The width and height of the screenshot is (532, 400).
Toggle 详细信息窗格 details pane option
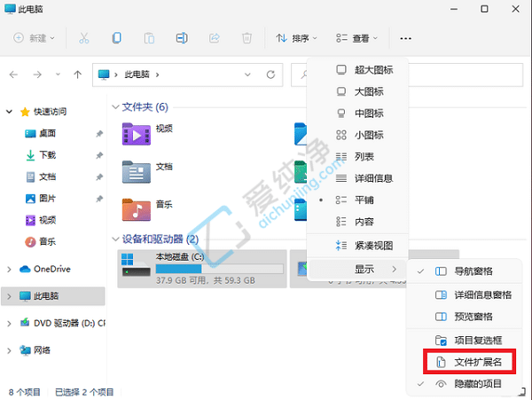click(464, 294)
